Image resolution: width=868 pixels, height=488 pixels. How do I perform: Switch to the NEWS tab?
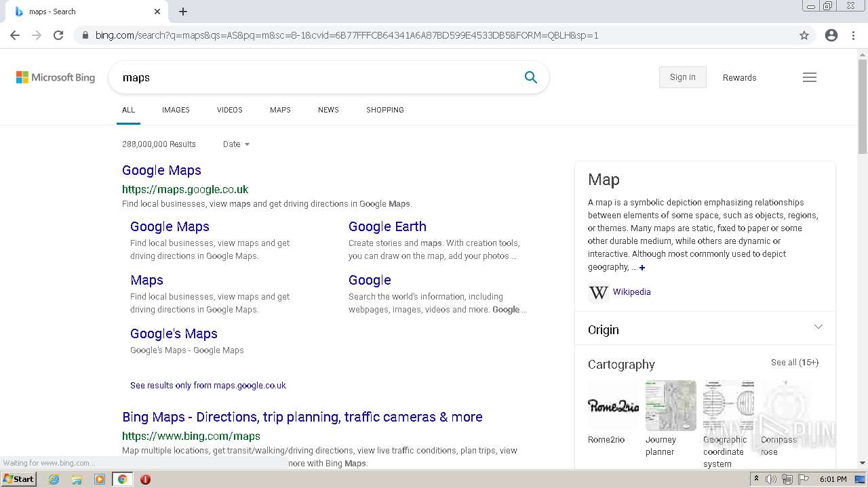328,110
